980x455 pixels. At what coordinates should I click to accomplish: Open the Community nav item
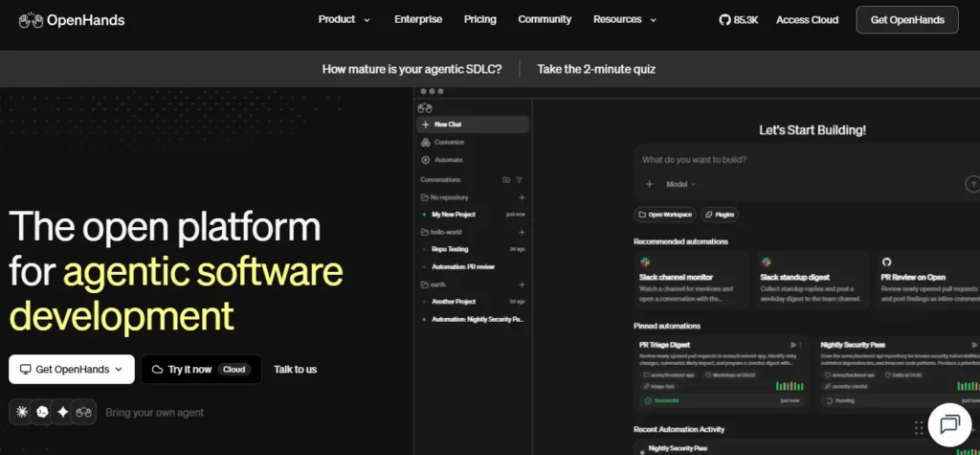coord(545,19)
